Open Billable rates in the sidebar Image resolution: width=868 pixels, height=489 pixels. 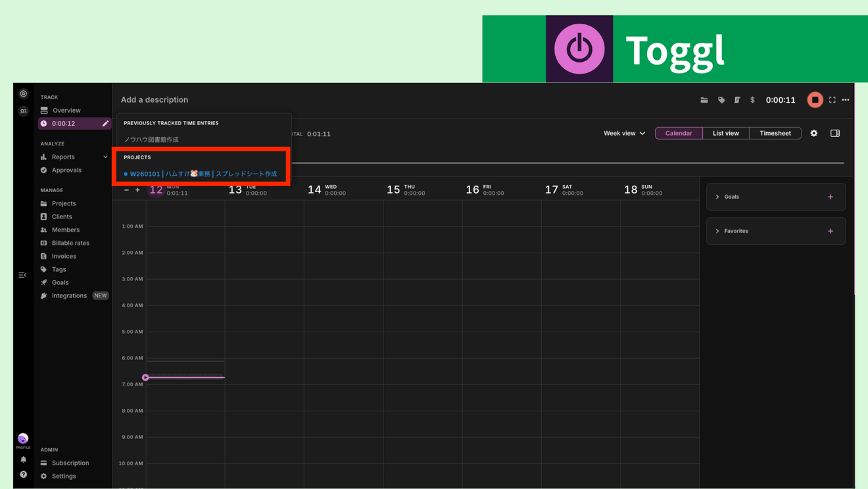[70, 243]
